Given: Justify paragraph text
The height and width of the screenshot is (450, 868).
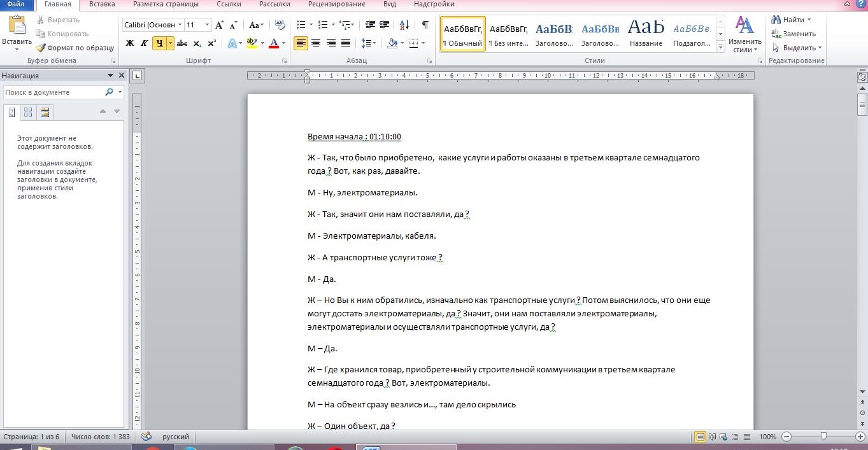Looking at the screenshot, I should tap(346, 43).
